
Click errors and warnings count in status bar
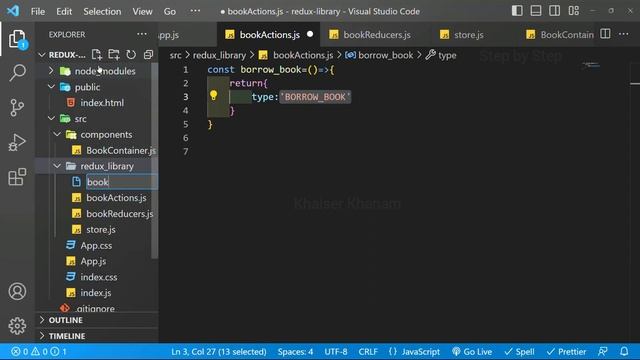39,351
